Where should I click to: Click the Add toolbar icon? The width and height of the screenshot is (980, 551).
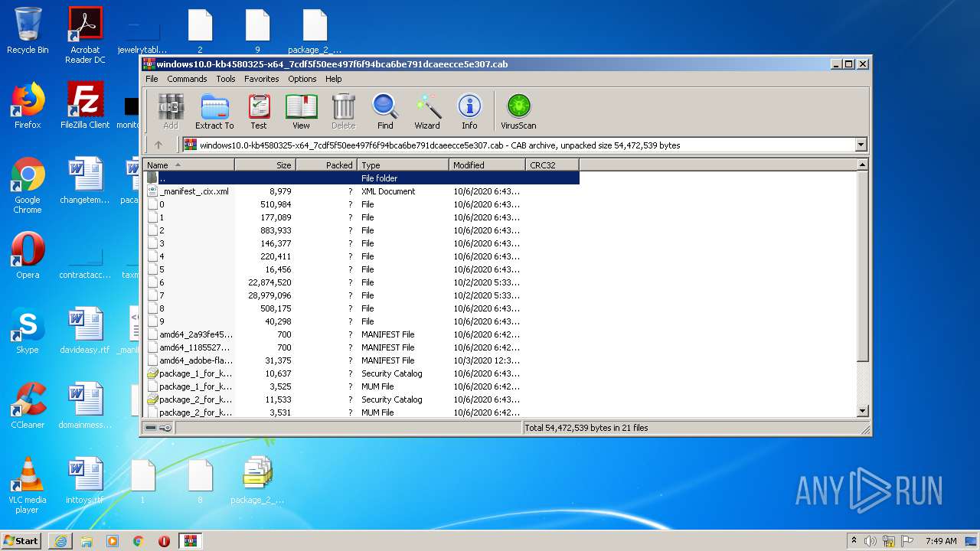coord(171,111)
